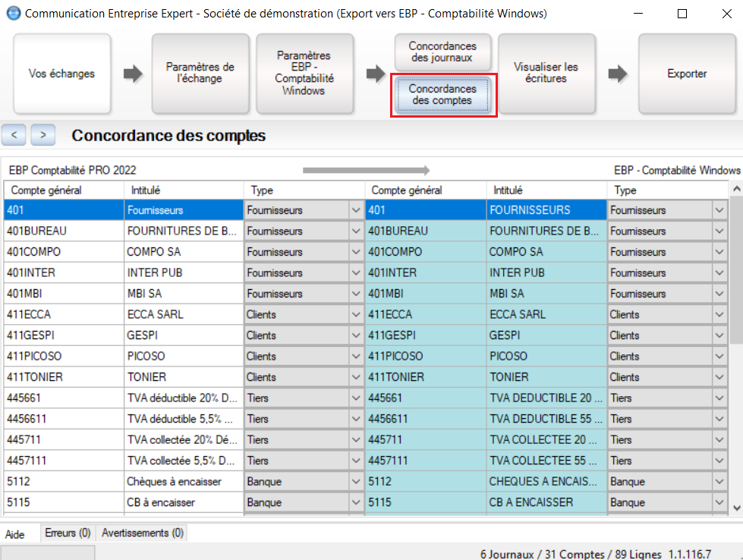The width and height of the screenshot is (743, 560).
Task: Select source account 401BUREAU cell
Action: pyautogui.click(x=64, y=231)
